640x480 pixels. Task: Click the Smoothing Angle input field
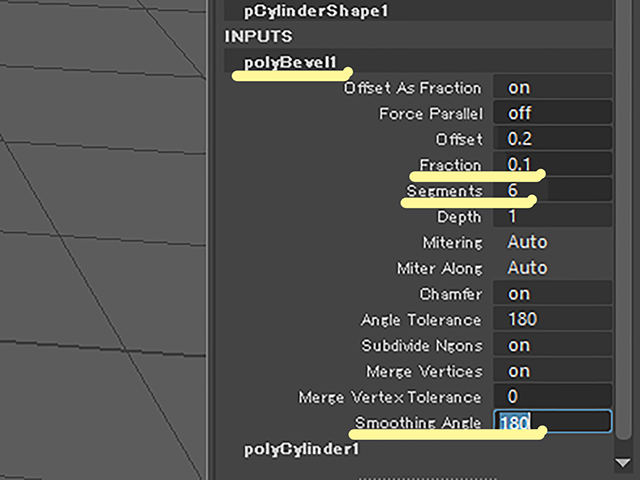(552, 422)
